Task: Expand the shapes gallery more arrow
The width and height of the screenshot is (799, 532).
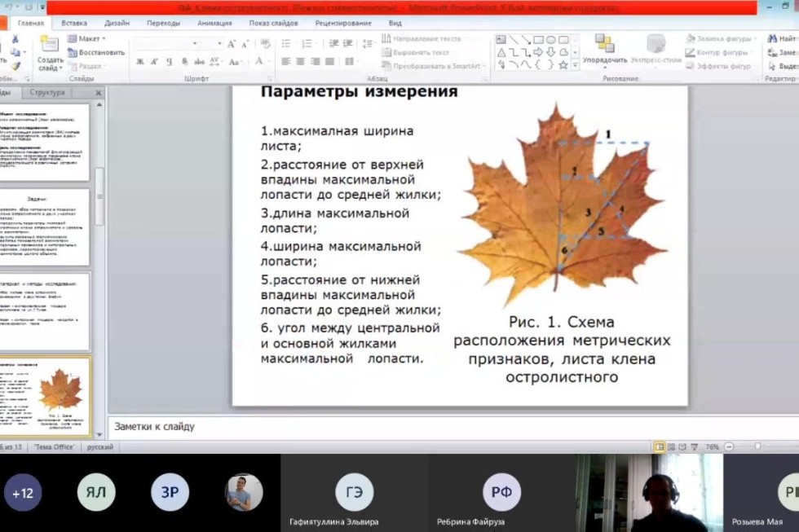Action: pos(576,65)
